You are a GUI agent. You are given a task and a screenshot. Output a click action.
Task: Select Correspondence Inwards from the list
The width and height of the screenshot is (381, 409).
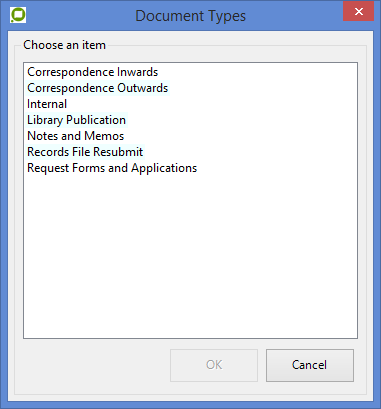[93, 72]
